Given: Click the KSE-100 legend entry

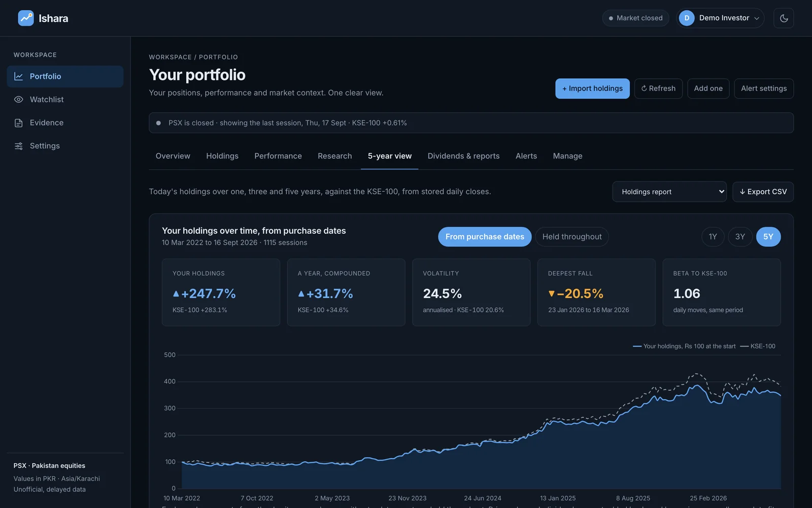Looking at the screenshot, I should [x=758, y=346].
